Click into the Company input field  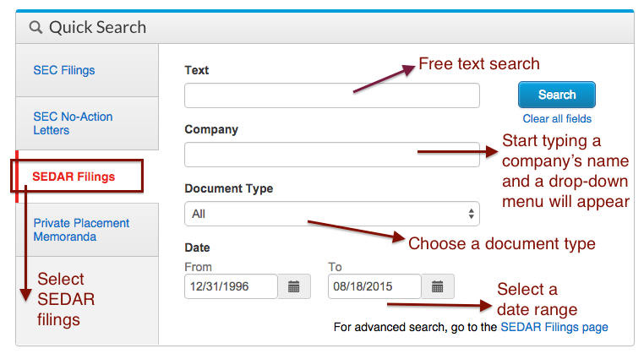pyautogui.click(x=332, y=155)
